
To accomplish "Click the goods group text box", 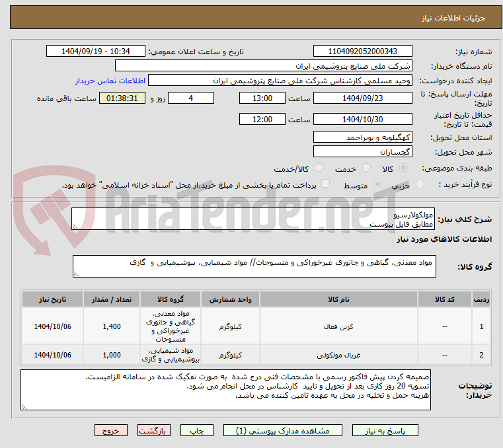I will pyautogui.click(x=254, y=266).
